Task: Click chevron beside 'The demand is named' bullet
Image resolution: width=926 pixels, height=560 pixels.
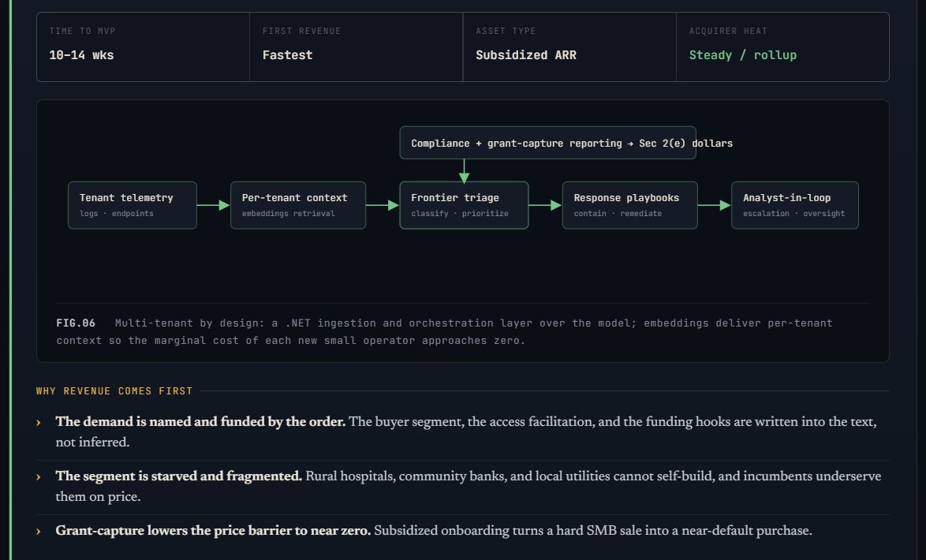Action: (39, 422)
